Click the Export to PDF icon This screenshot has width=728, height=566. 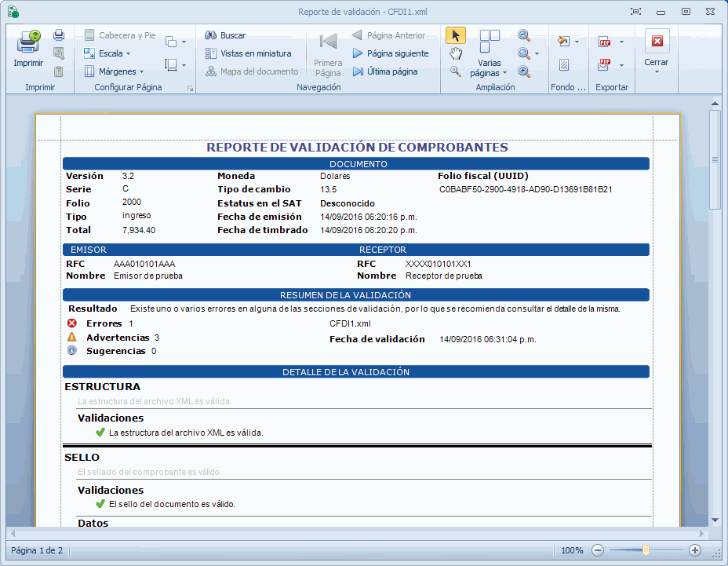pos(605,42)
